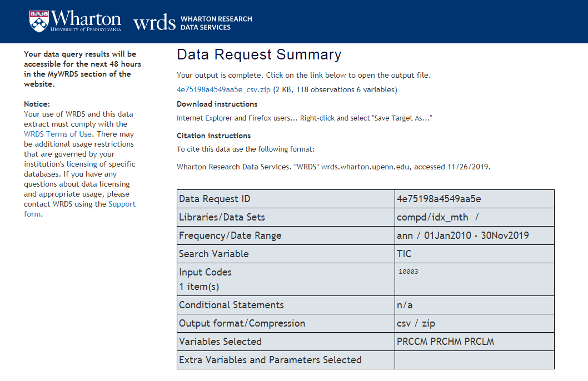Click the Wharton University of Pennsylvania wordmark
The height and width of the screenshot is (381, 588).
tap(86, 21)
